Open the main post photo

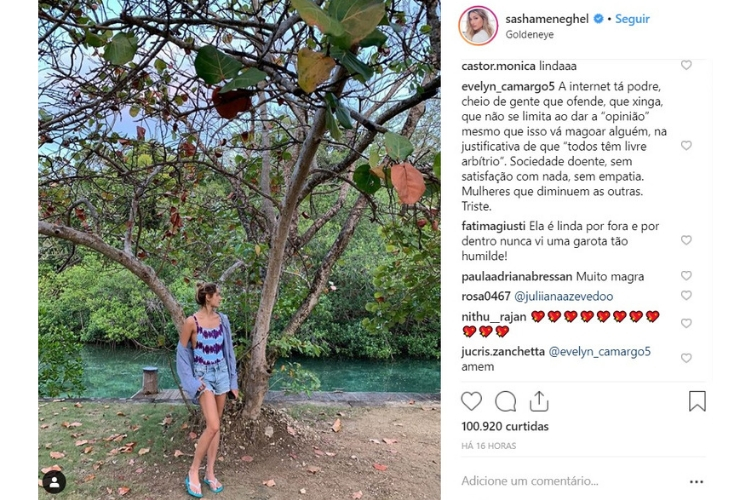point(239,250)
